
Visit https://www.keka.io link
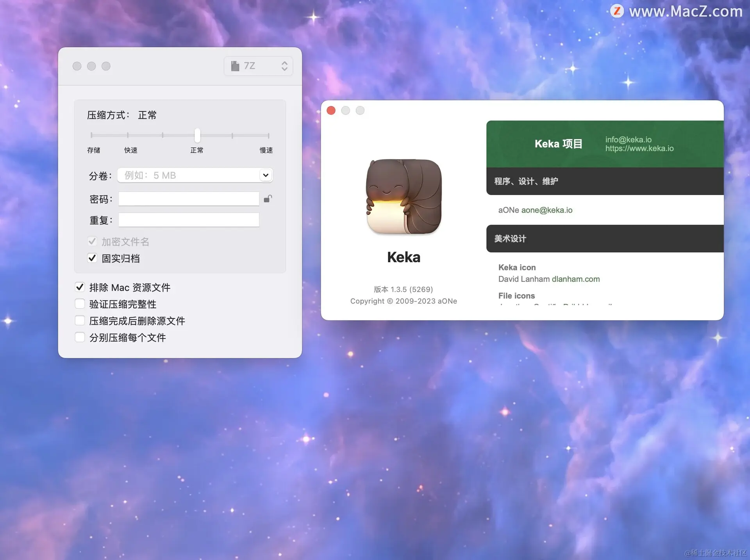[x=639, y=148]
